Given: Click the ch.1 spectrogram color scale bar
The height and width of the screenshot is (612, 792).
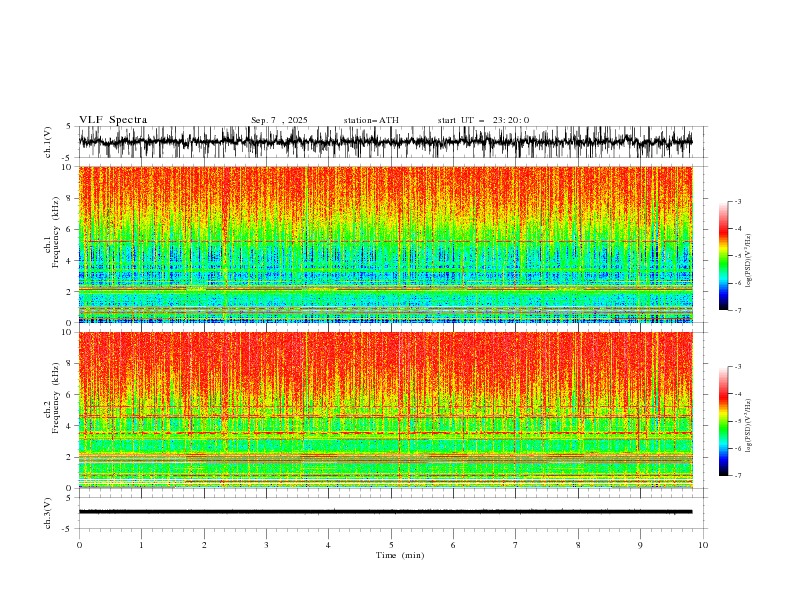Looking at the screenshot, I should coord(724,256).
